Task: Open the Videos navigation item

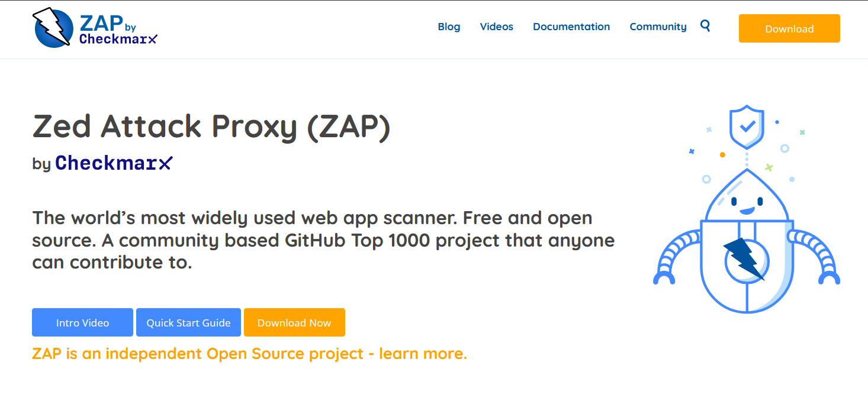Action: (x=496, y=27)
